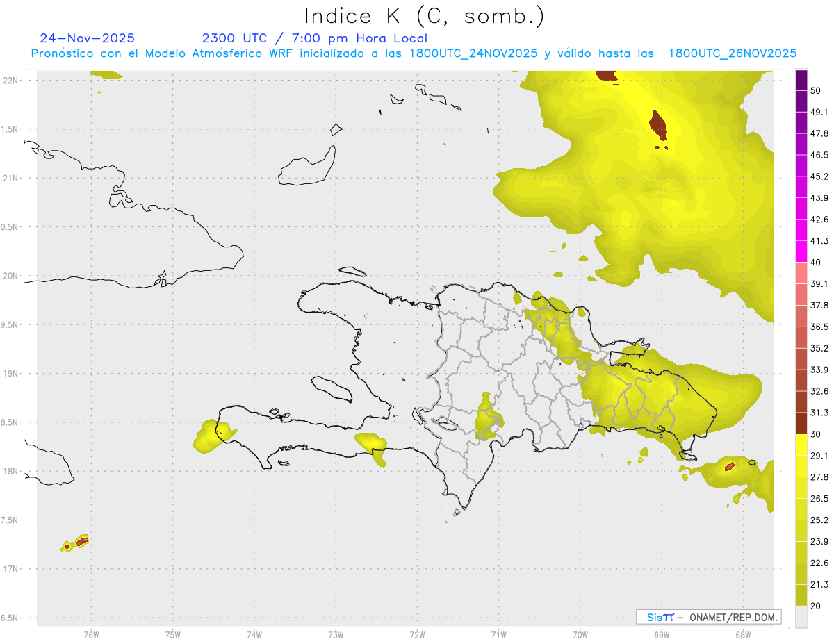Click the color bar value "39.1"
Screen dimensions: 834x644
tap(819, 283)
